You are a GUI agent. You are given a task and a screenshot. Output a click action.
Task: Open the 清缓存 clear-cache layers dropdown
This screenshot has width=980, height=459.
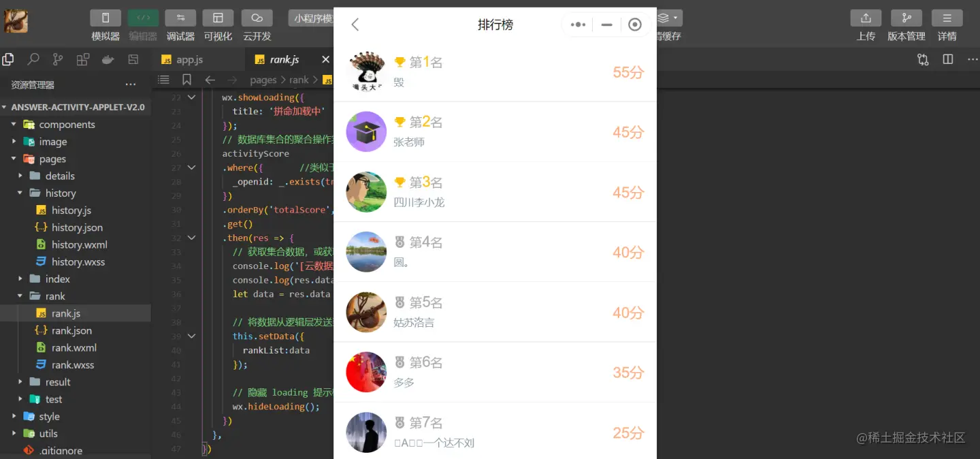pos(668,18)
